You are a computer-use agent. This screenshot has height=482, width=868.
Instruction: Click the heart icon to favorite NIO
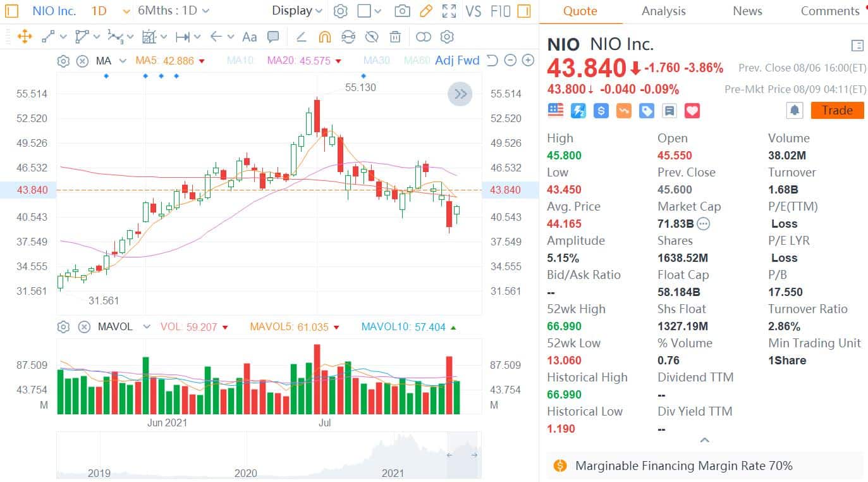(692, 110)
